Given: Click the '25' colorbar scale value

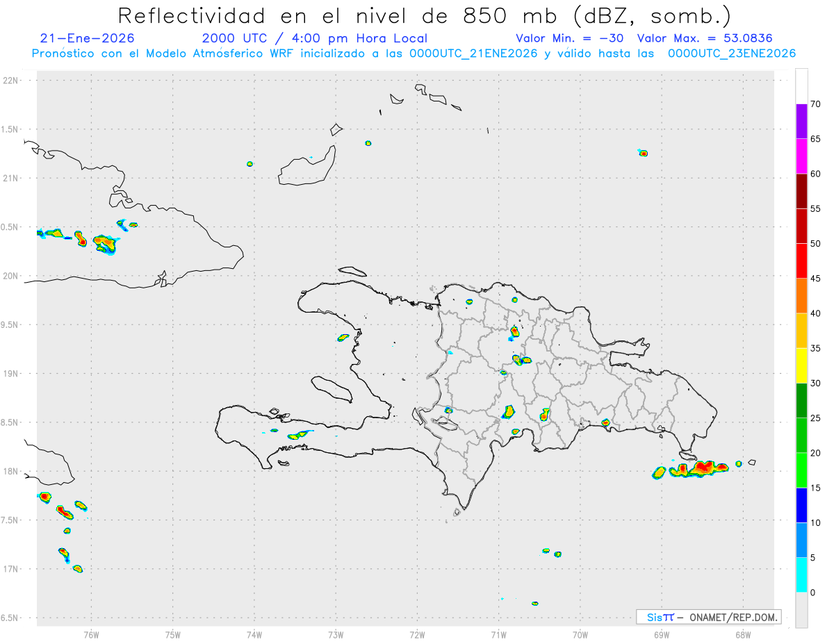Looking at the screenshot, I should point(816,418).
